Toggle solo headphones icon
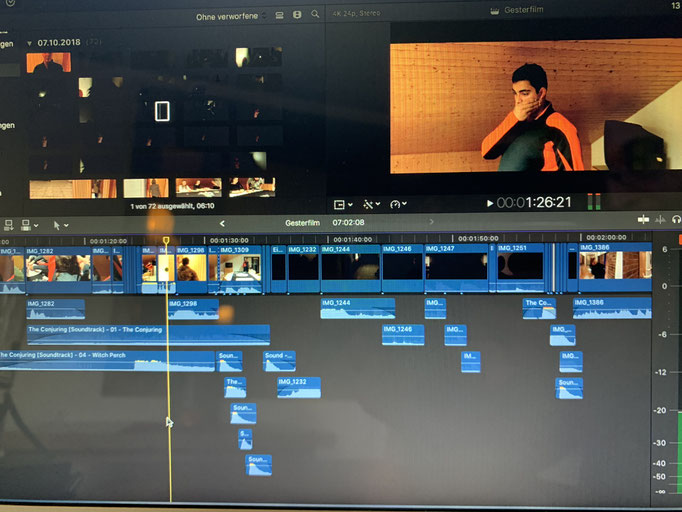The image size is (682, 512). 676,220
